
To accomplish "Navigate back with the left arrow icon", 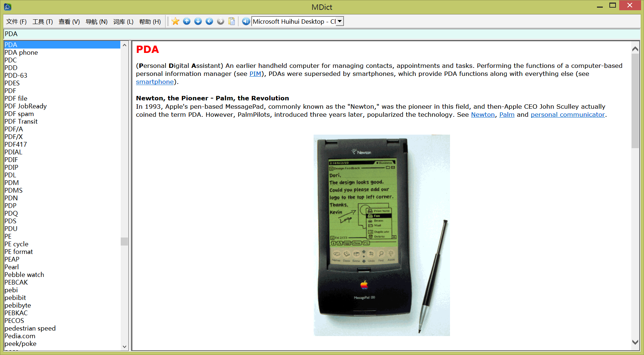I will pyautogui.click(x=209, y=22).
